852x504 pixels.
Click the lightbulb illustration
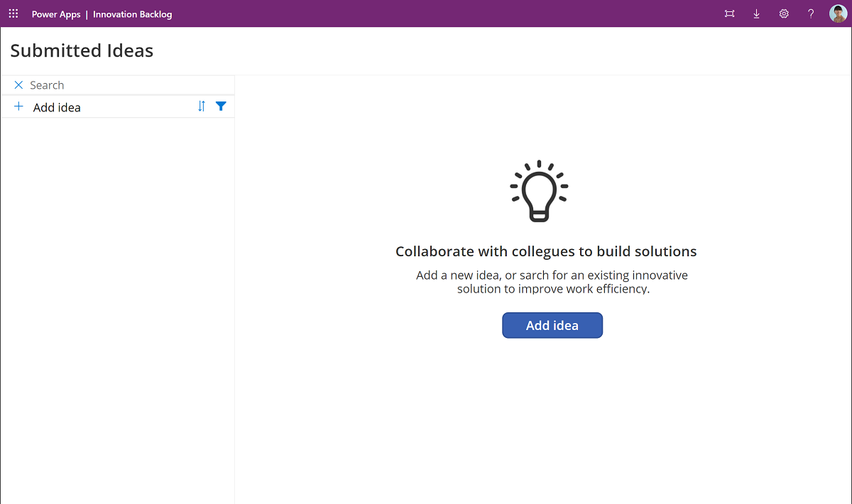[x=539, y=191]
